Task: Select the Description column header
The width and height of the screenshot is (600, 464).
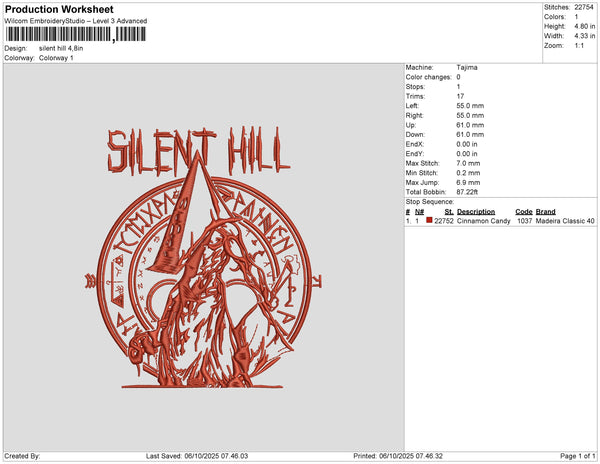Action: (x=476, y=212)
